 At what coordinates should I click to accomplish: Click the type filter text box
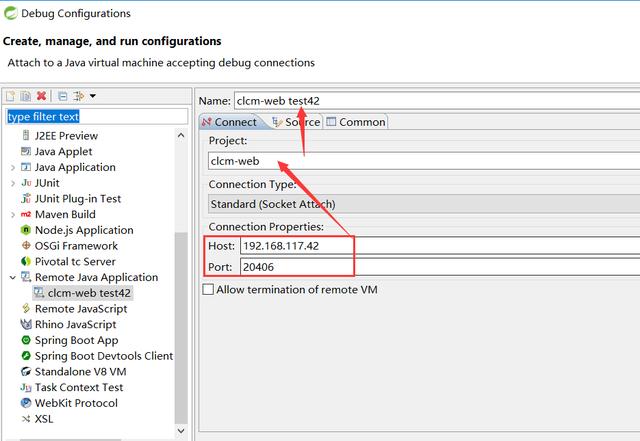tap(96, 117)
